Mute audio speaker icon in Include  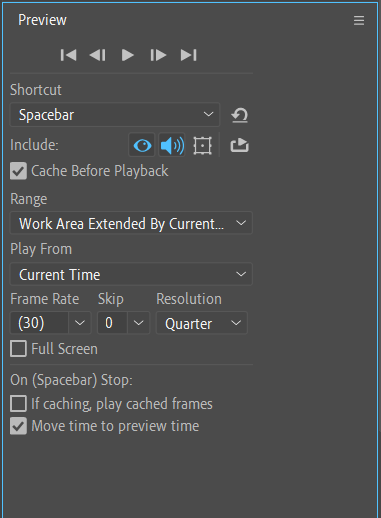[x=172, y=145]
